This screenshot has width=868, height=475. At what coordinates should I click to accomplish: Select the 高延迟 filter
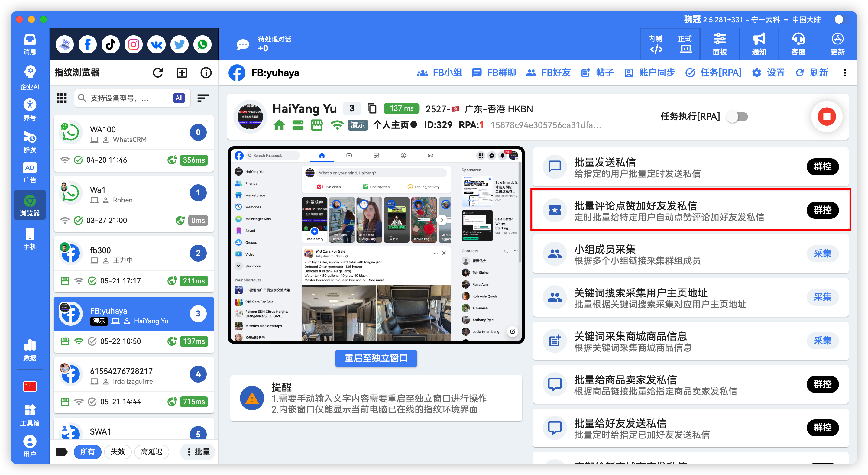pos(152,452)
